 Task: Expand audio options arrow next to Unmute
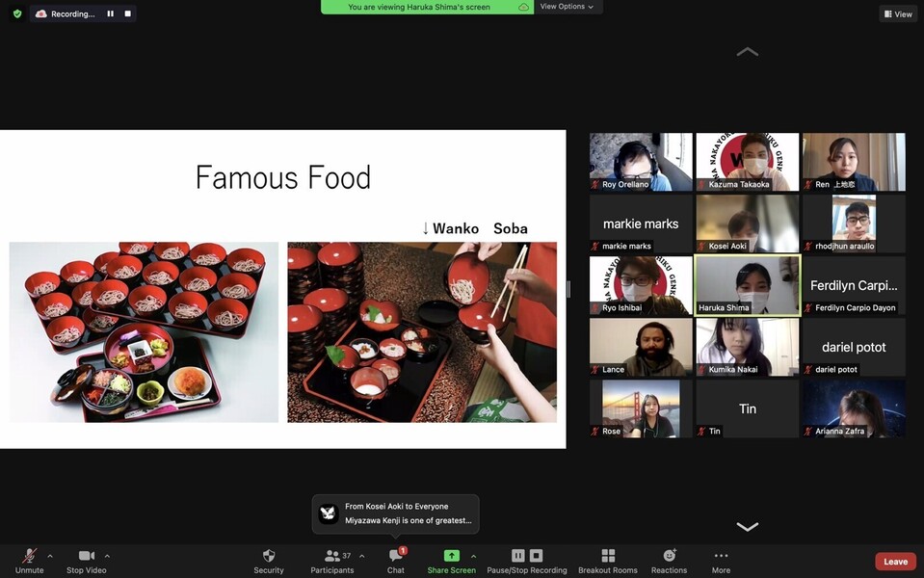click(50, 556)
